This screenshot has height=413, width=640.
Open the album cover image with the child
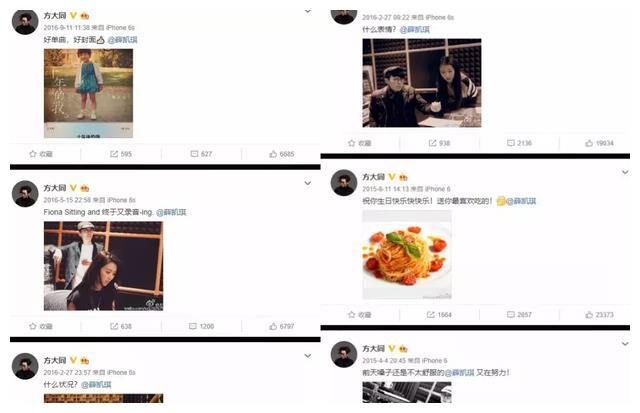click(x=88, y=93)
